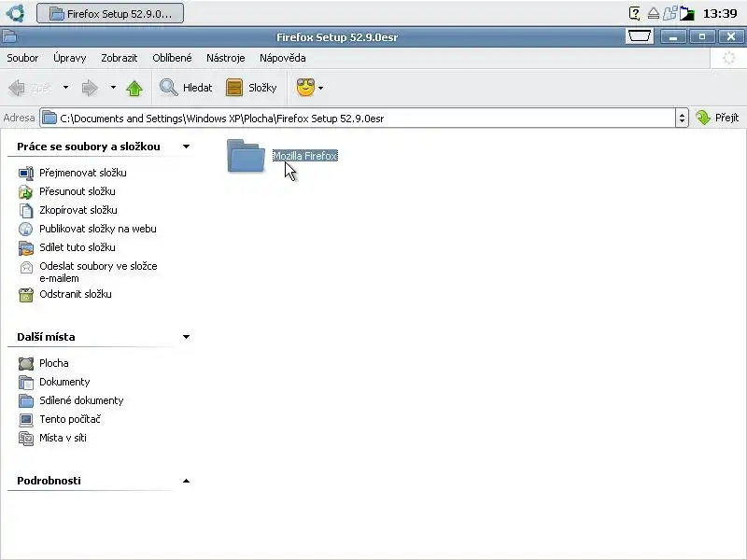Image resolution: width=747 pixels, height=560 pixels.
Task: Click the Přejít go button
Action: click(717, 118)
